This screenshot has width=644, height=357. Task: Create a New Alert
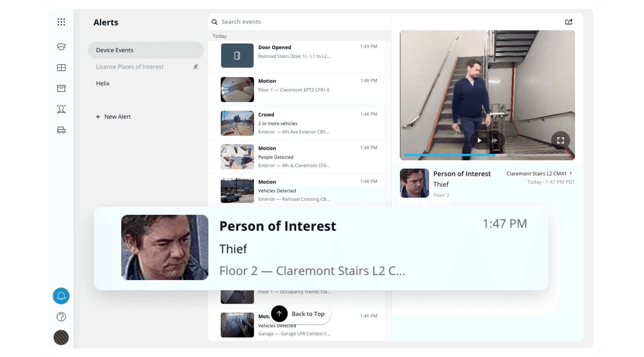[x=113, y=116]
